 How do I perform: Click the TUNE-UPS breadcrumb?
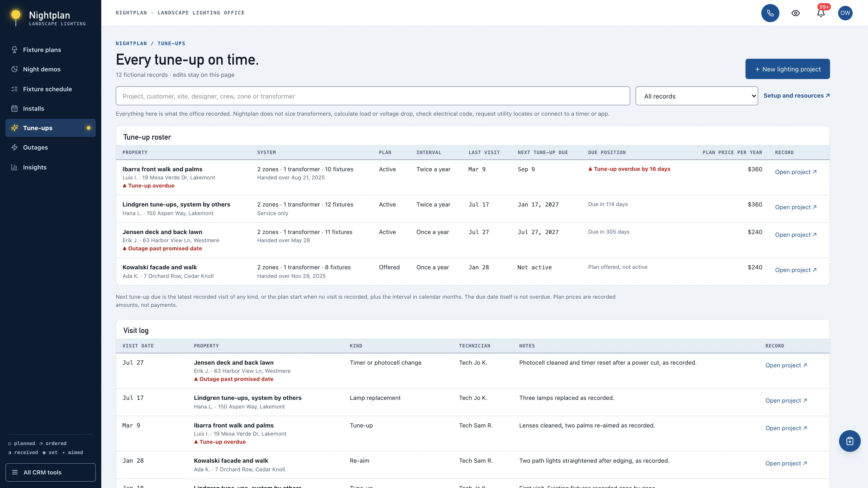click(x=171, y=43)
